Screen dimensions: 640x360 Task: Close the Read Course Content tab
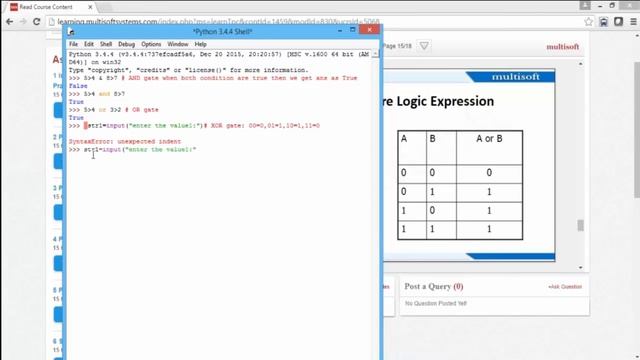tap(90, 7)
